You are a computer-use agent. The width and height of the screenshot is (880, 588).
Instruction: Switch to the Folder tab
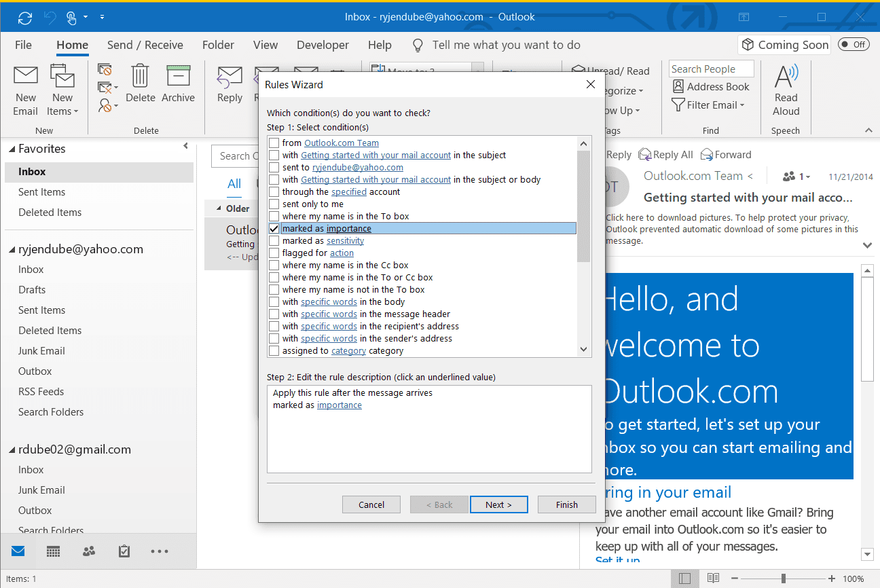click(218, 45)
